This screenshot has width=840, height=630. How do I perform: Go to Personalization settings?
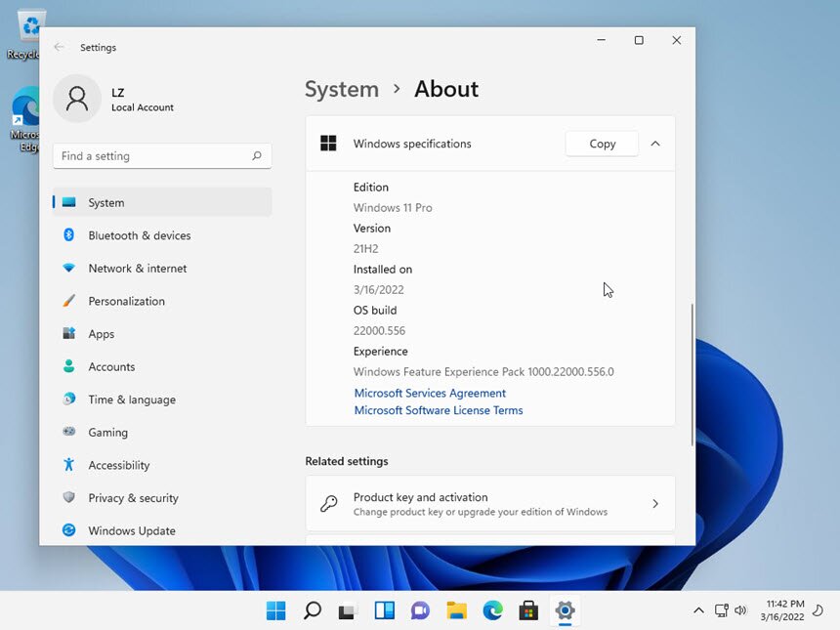162,301
